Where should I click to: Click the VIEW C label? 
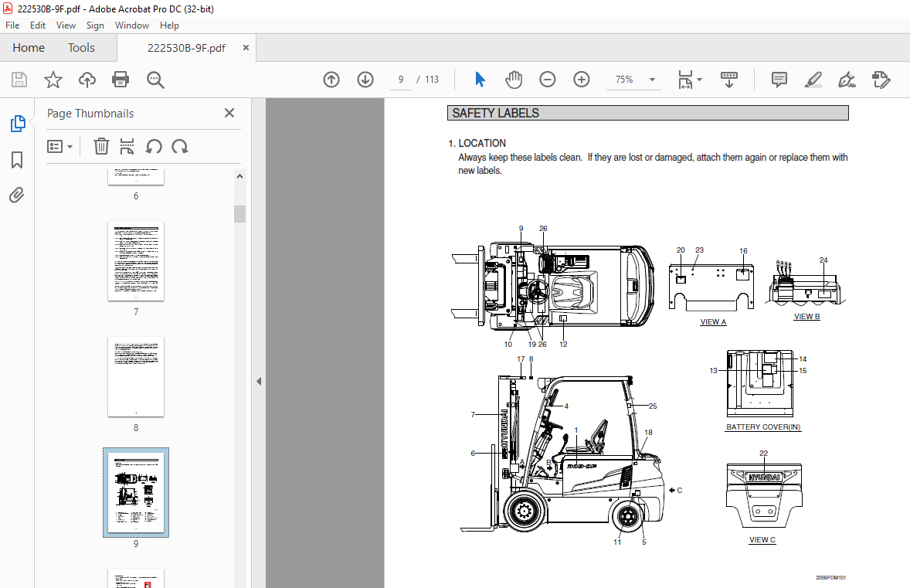click(x=762, y=540)
